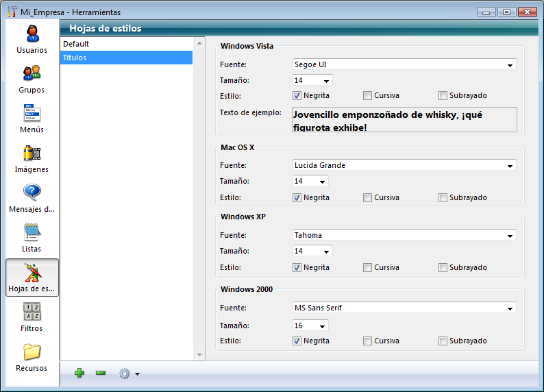Open the Usuarios section icon
Image resolution: width=544 pixels, height=392 pixels.
point(32,34)
